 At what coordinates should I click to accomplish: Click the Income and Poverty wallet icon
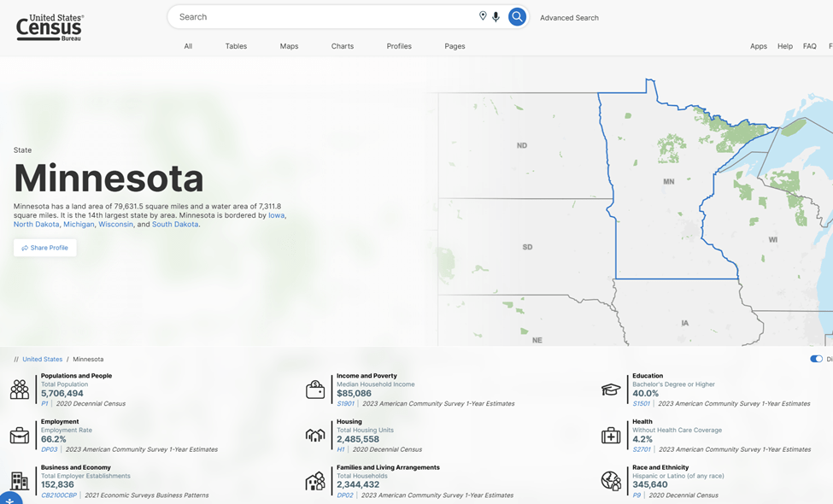coord(315,390)
